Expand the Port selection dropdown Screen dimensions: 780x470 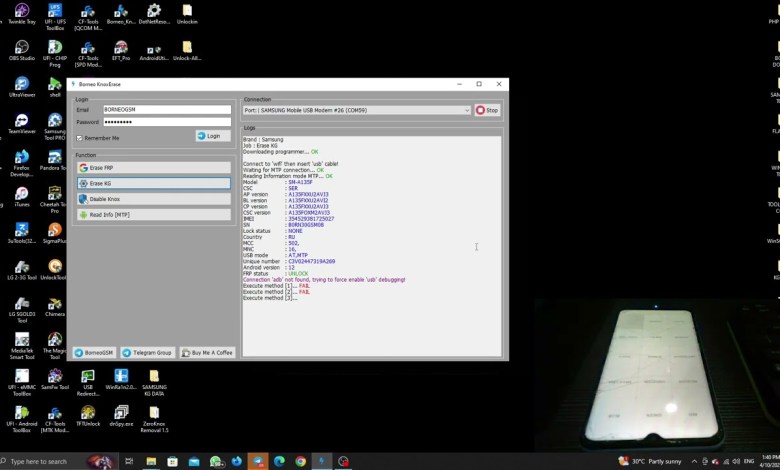point(466,110)
